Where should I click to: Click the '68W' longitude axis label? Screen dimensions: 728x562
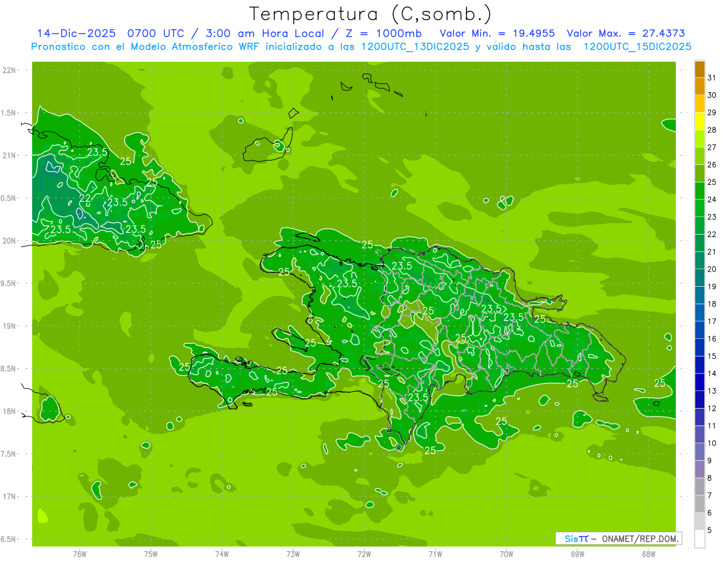[649, 554]
